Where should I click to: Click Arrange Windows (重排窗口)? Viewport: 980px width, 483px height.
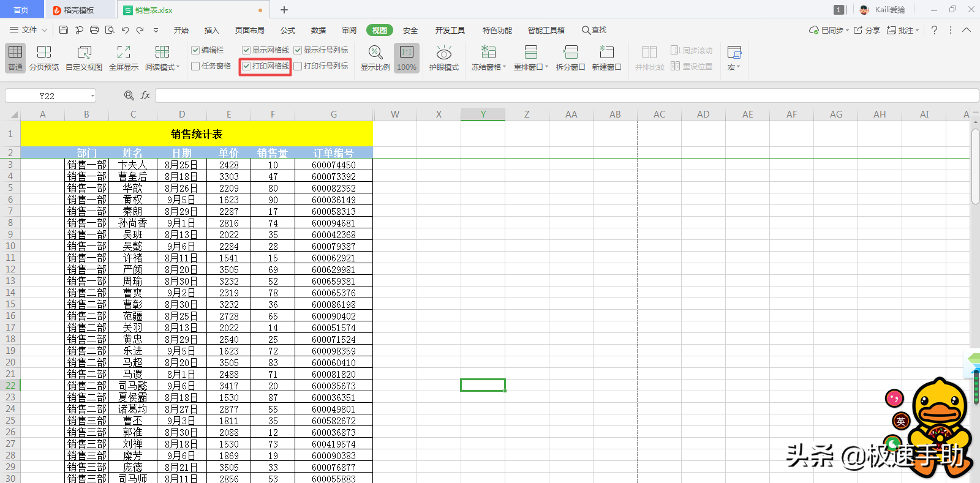(530, 58)
